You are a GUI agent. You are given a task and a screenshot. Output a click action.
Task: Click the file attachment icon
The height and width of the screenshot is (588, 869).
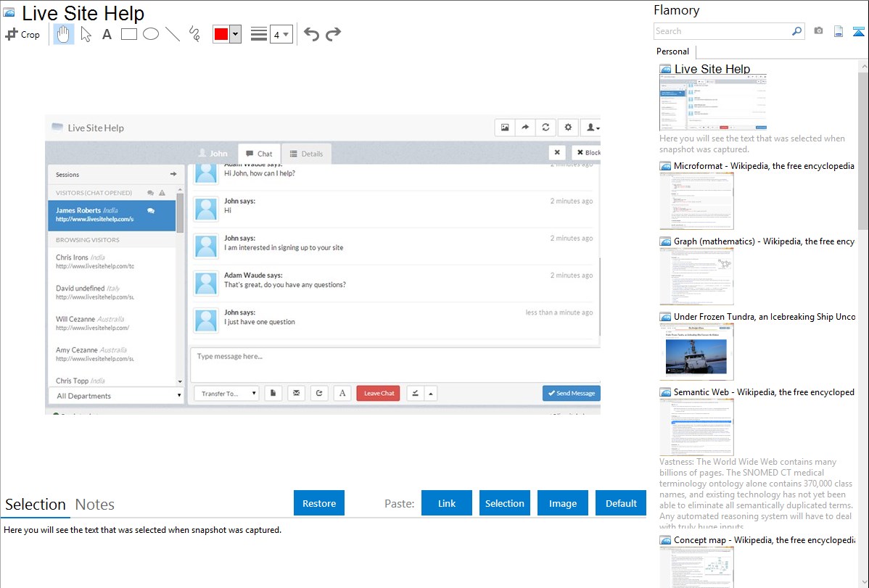pyautogui.click(x=273, y=393)
